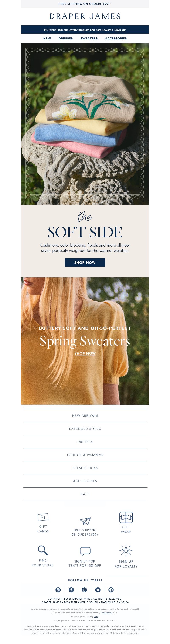The height and width of the screenshot is (644, 170).
Task: Click the Instagram icon
Action: (58, 590)
